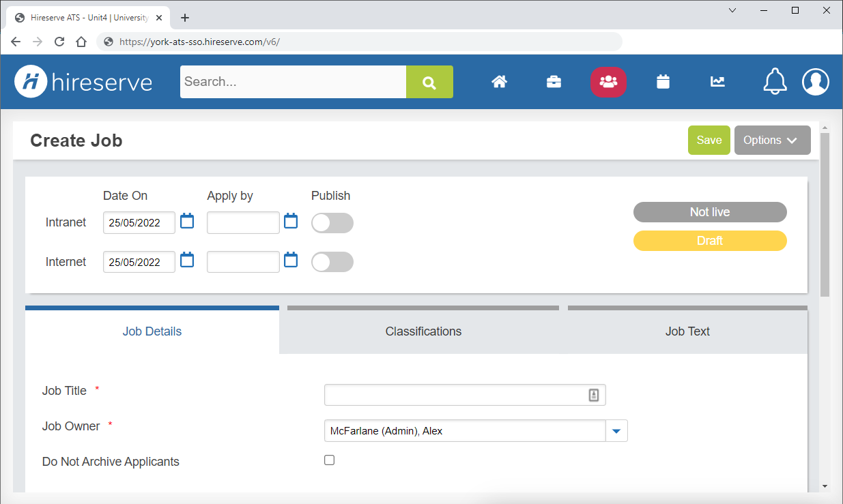843x504 pixels.
Task: Open the Calendar icon in navbar
Action: pyautogui.click(x=663, y=82)
